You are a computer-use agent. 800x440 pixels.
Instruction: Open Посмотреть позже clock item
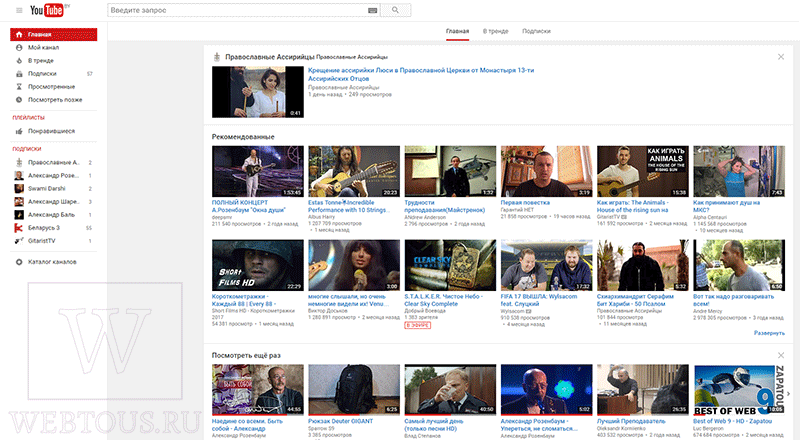point(55,100)
